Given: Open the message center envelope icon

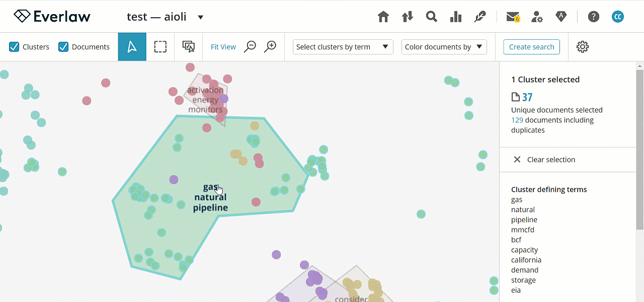Looking at the screenshot, I should point(513,17).
